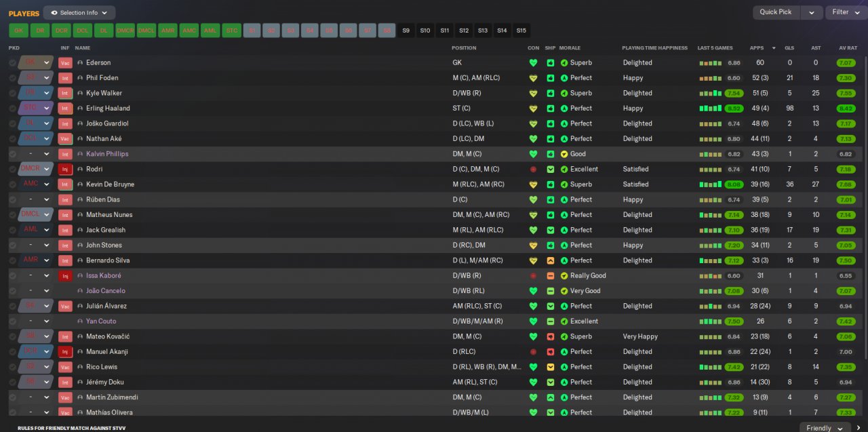Click Ederson's Superb morale icon
This screenshot has width=868, height=432.
(x=564, y=63)
